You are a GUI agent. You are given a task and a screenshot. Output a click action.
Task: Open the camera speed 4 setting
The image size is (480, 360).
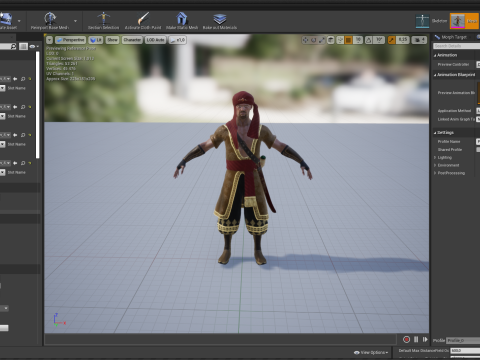(x=419, y=40)
